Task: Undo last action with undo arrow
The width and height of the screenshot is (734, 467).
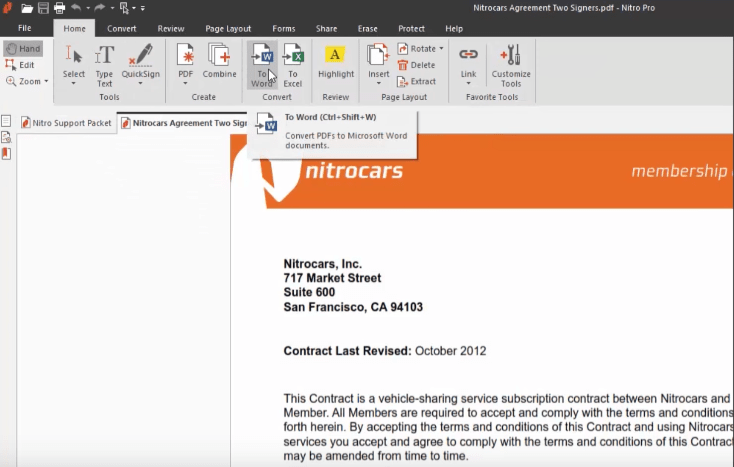Action: pyautogui.click(x=76, y=7)
